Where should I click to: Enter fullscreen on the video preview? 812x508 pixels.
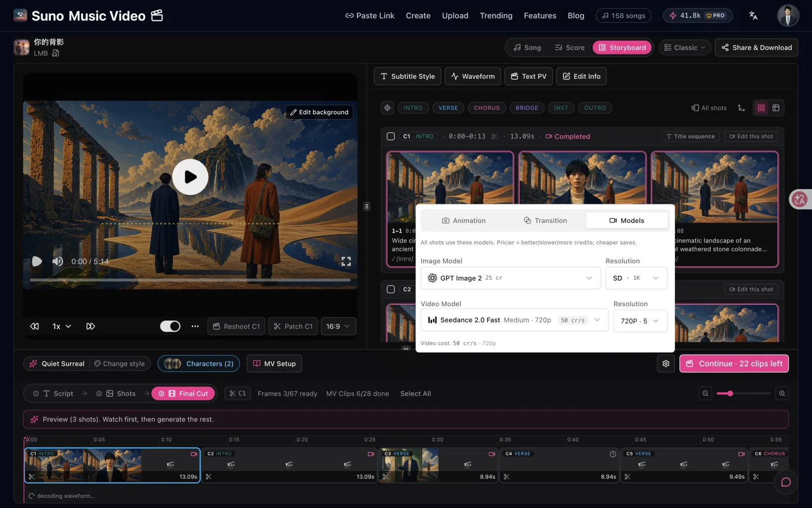(x=346, y=261)
